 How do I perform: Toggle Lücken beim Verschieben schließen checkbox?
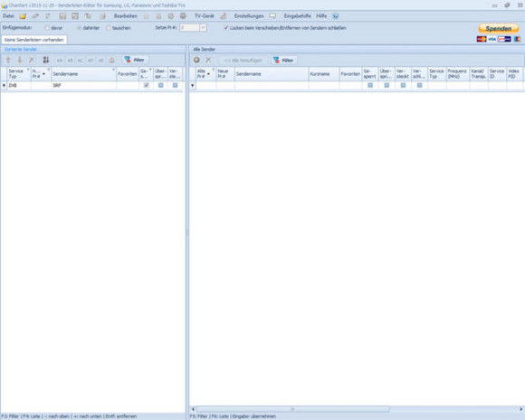[x=226, y=28]
